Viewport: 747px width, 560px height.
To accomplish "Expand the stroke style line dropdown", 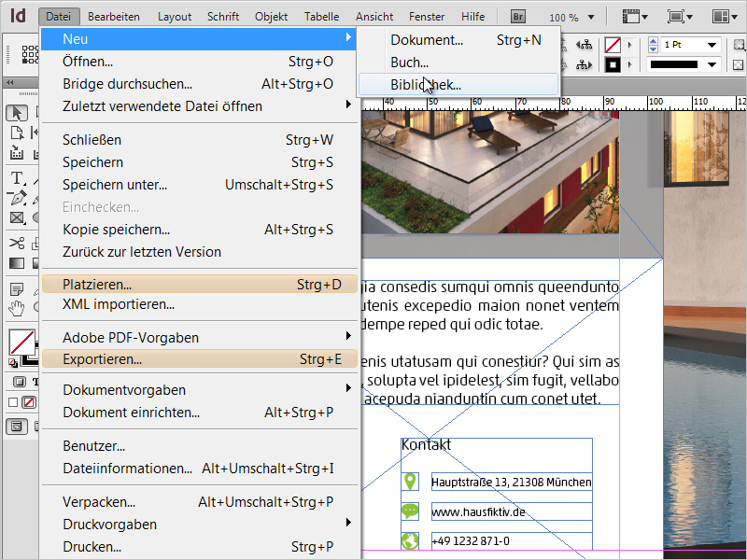I will pyautogui.click(x=712, y=65).
